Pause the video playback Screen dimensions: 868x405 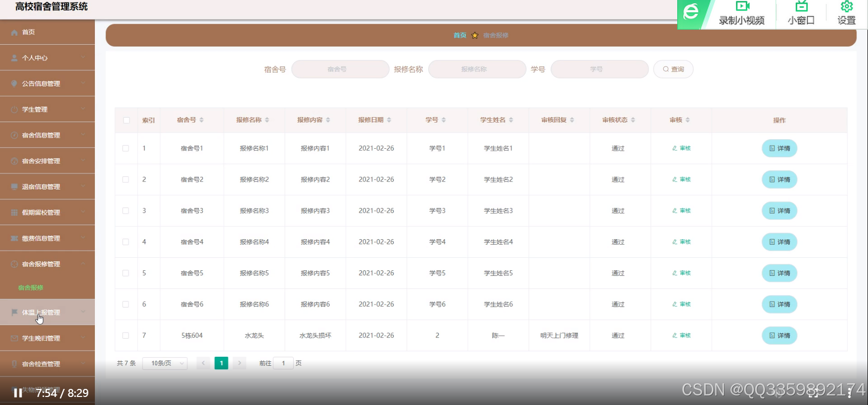18,393
